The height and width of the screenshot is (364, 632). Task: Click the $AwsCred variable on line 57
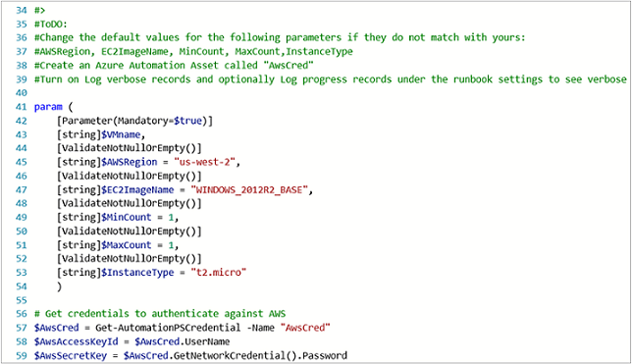tap(57, 328)
